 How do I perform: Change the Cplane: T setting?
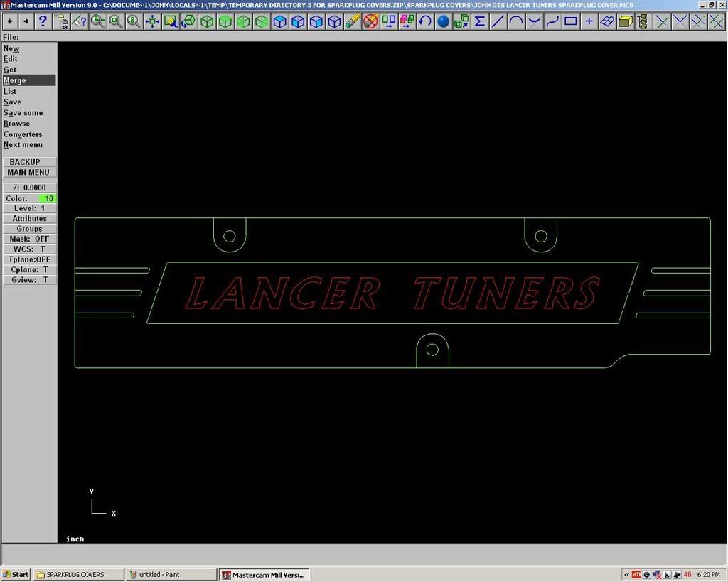coord(29,269)
